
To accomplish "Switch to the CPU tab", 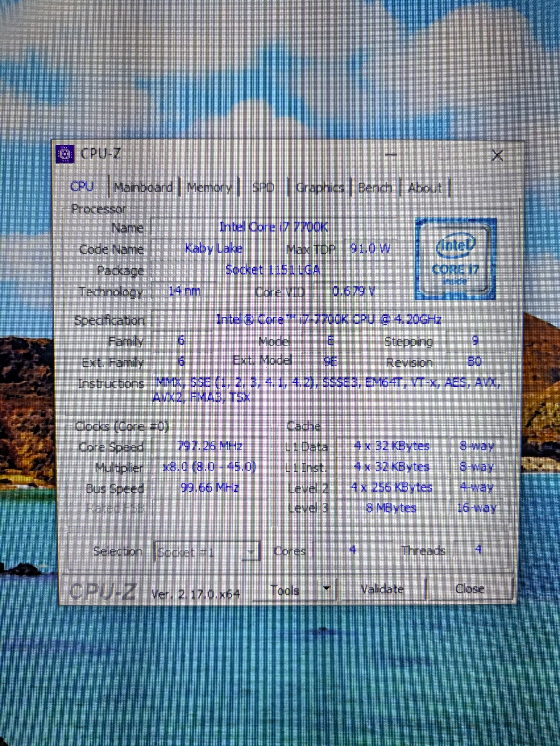I will (83, 186).
